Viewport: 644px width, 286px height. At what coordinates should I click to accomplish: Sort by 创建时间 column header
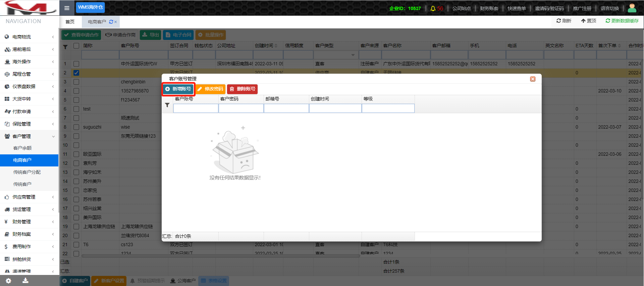266,46
